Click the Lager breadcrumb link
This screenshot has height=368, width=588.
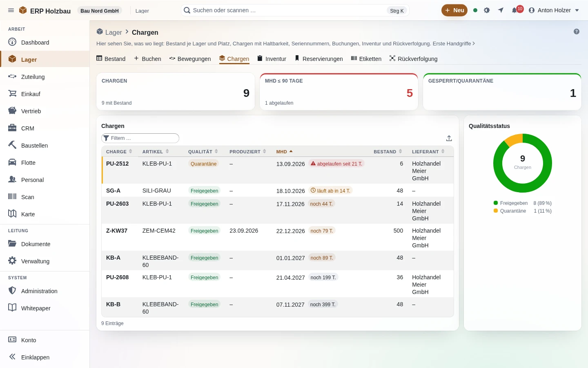point(113,32)
